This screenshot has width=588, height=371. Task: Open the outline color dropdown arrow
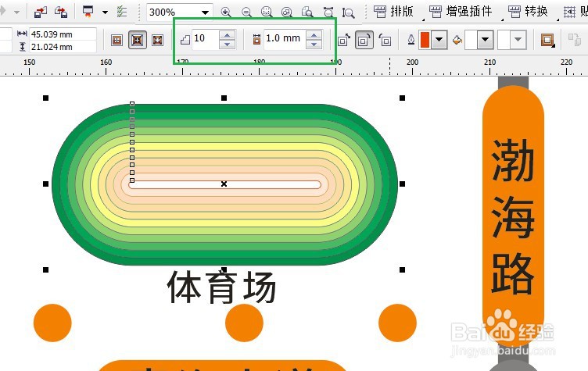coord(439,40)
